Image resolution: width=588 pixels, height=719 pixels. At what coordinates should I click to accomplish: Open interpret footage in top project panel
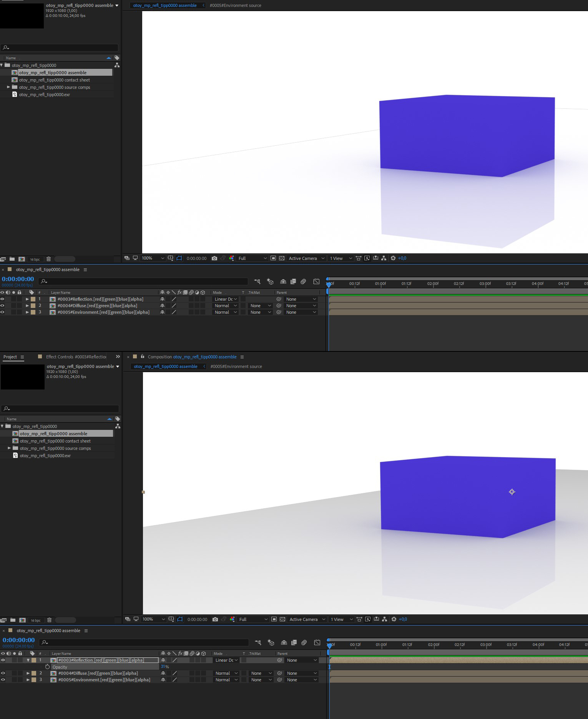tap(3, 259)
